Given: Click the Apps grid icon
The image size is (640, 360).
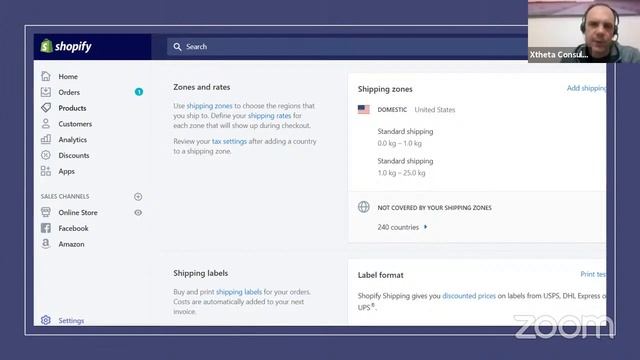Looking at the screenshot, I should tap(46, 171).
